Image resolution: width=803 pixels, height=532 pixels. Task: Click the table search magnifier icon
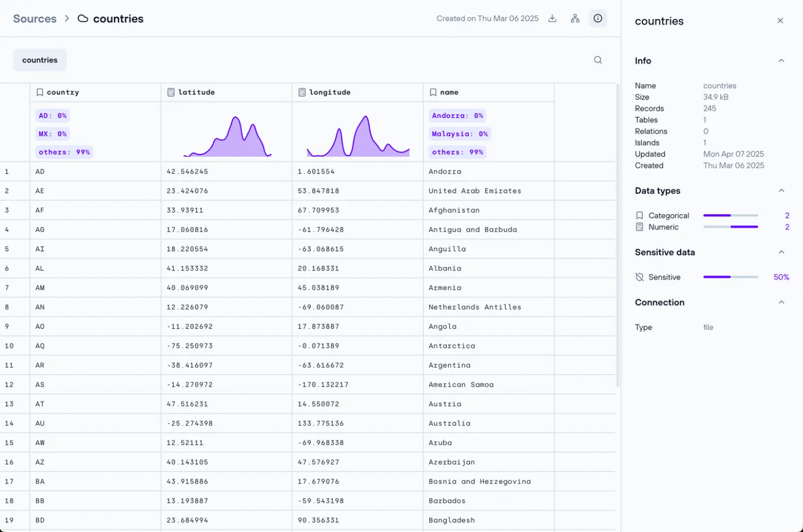tap(598, 60)
